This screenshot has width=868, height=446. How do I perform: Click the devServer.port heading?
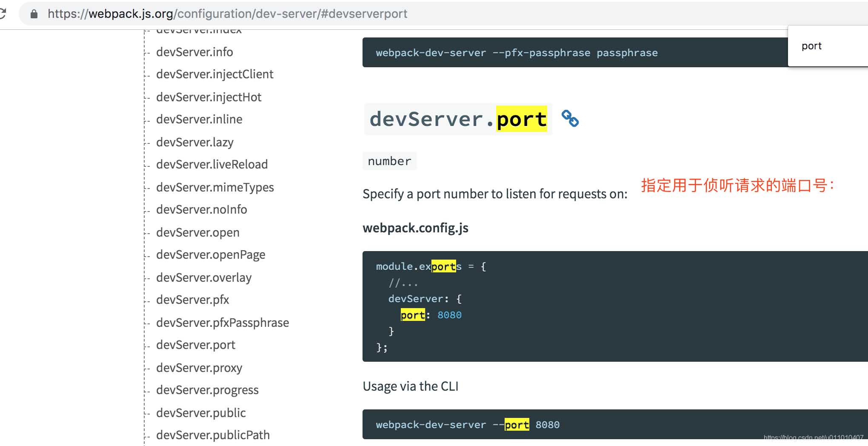pyautogui.click(x=458, y=119)
